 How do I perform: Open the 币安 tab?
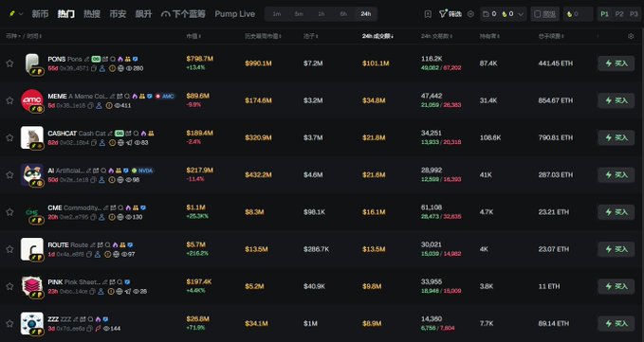click(118, 14)
